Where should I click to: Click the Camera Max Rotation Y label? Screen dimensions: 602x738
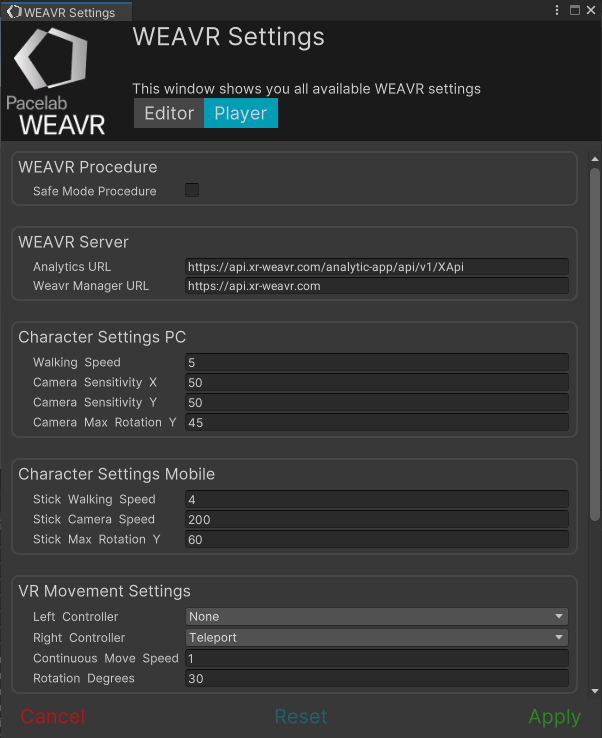(104, 422)
